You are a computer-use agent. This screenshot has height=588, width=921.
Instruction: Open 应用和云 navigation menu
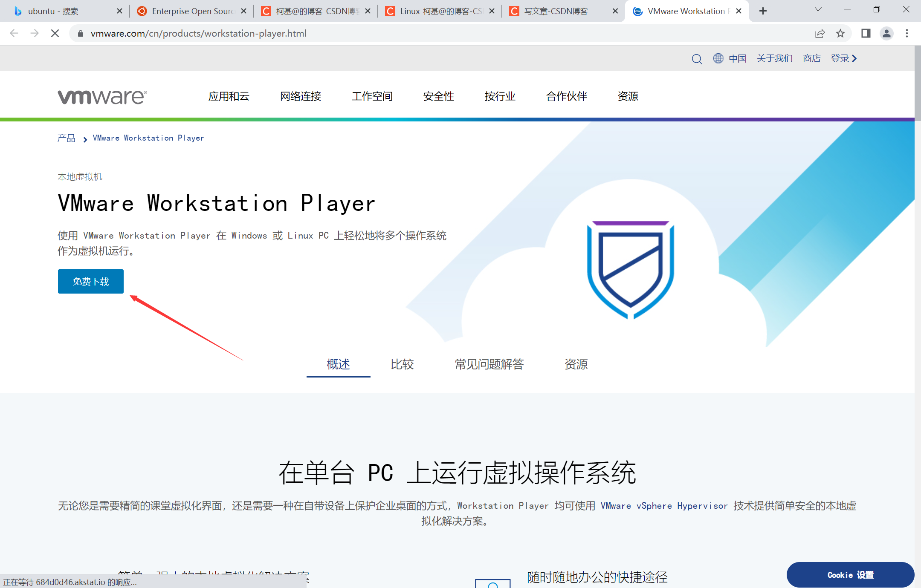pos(229,96)
